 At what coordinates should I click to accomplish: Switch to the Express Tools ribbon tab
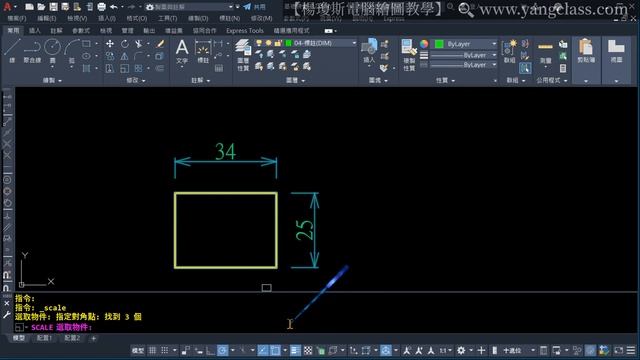pos(245,31)
